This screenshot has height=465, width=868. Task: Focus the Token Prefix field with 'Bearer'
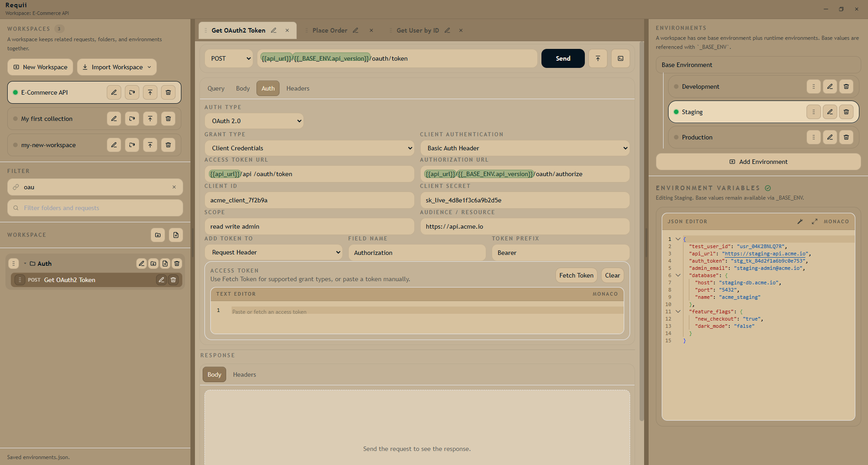point(560,253)
